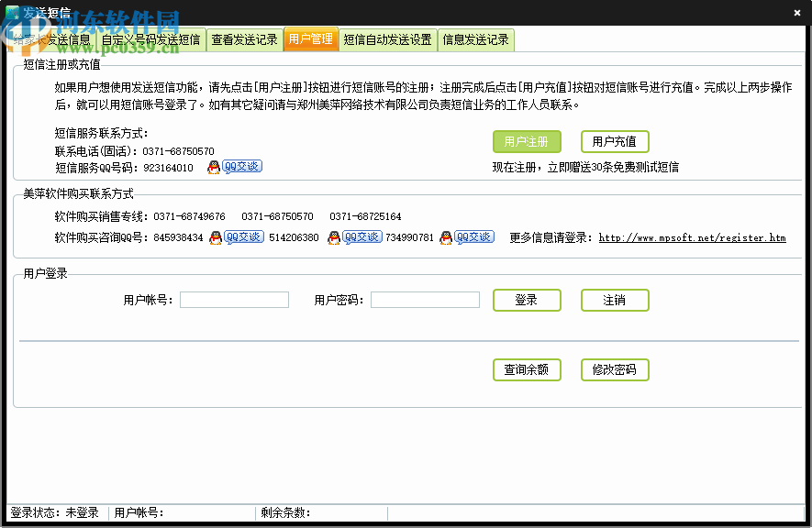Click the QQ交谈 badge after 845938434

(242, 236)
